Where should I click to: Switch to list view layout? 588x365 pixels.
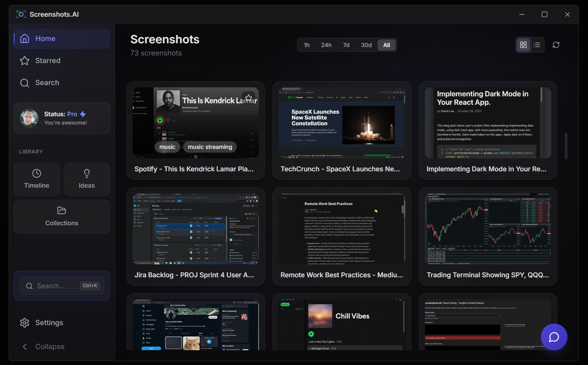[x=537, y=45]
